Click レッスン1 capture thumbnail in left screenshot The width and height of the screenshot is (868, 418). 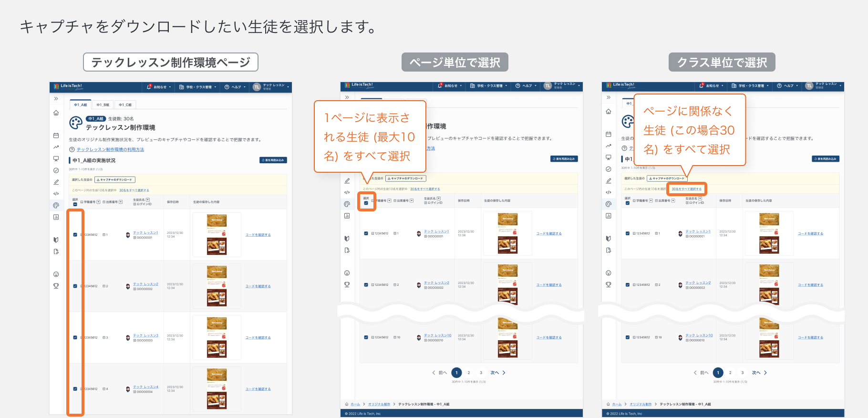217,235
